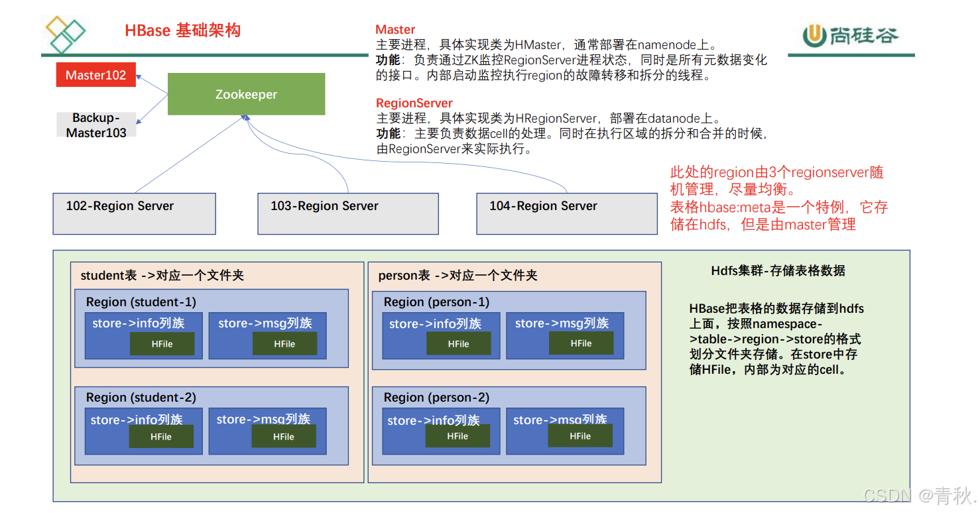Select the 102-Region Server box
The width and height of the screenshot is (980, 513).
coord(134,213)
